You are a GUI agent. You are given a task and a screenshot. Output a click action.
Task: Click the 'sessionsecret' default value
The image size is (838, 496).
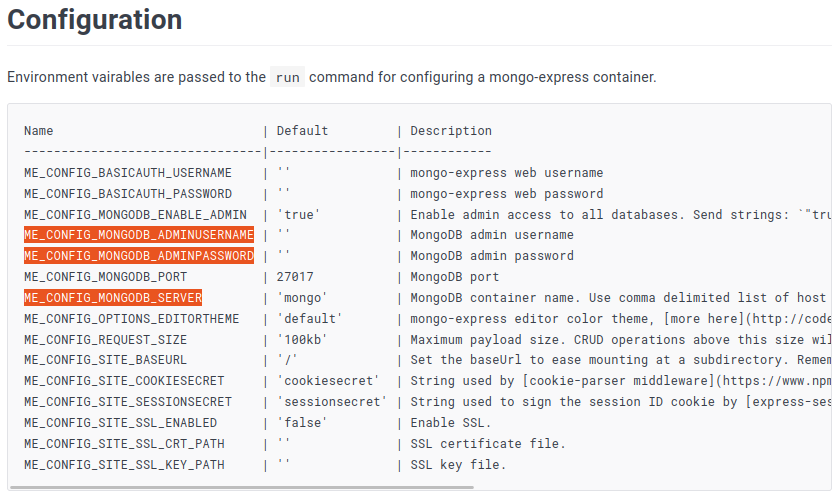tap(332, 402)
